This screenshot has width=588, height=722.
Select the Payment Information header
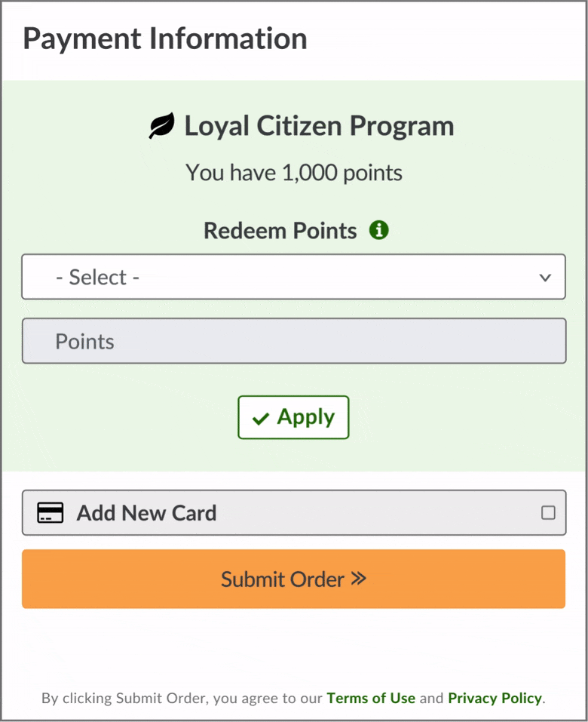165,38
